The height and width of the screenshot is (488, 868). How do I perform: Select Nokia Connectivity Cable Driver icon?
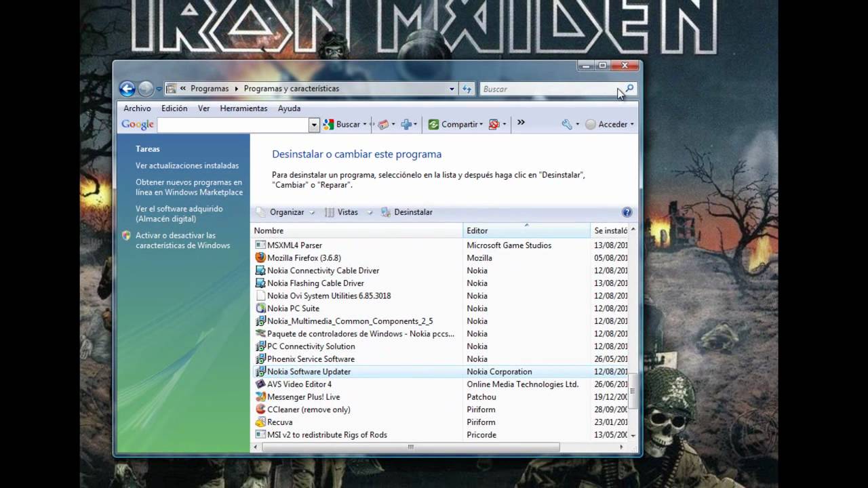click(x=260, y=270)
